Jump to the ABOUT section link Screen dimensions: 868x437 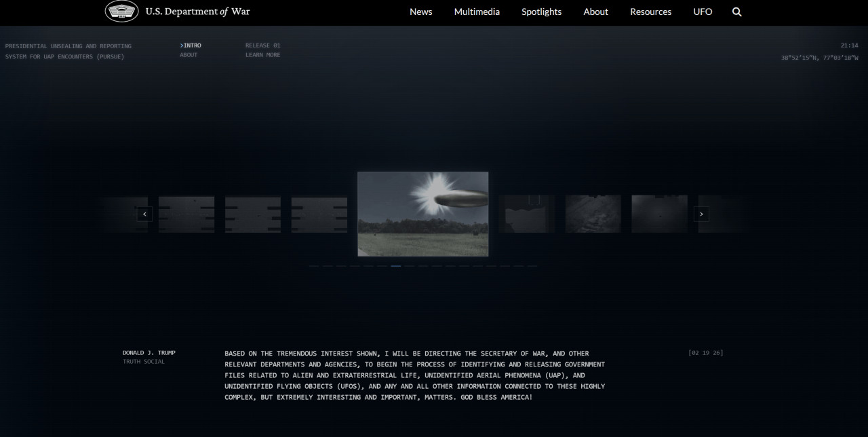point(189,55)
